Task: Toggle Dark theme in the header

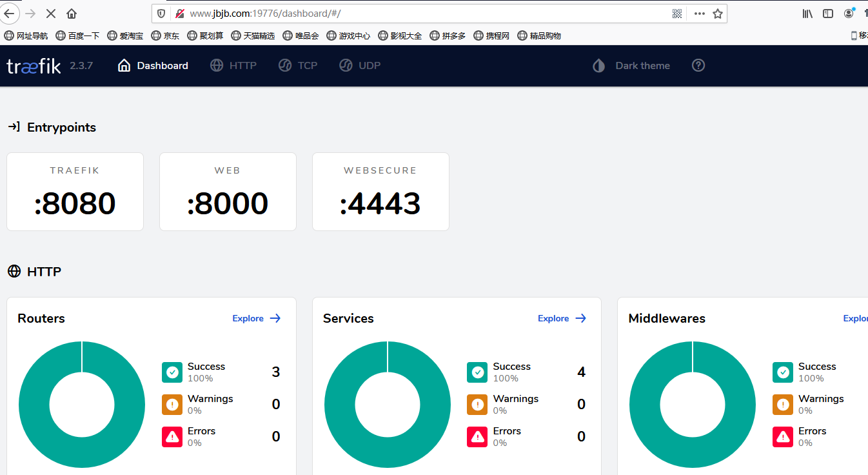Action: point(631,66)
